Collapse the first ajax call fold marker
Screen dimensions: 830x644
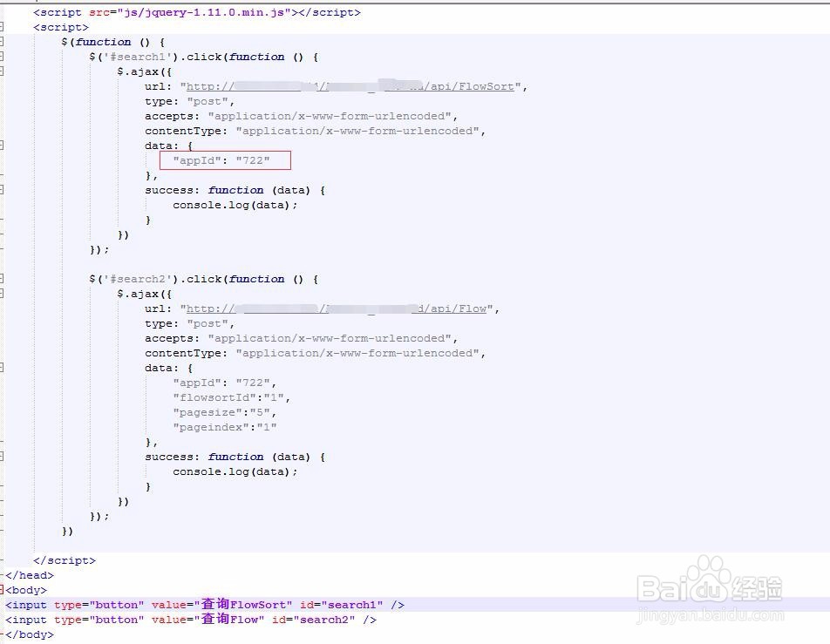(x=3, y=71)
